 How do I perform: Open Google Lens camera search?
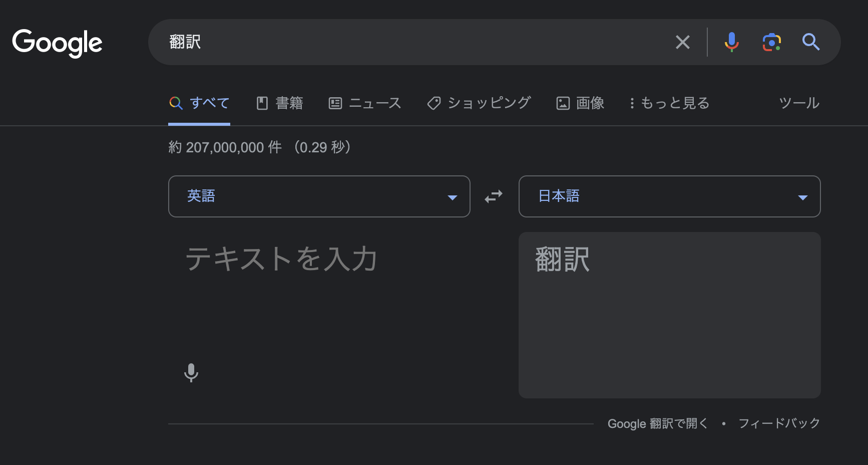click(771, 42)
